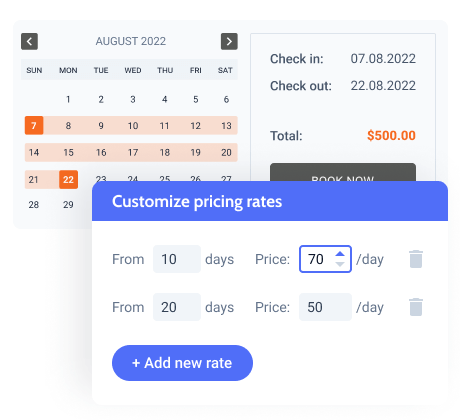Focus the price 70 per day field
Viewport: 460px width, 420px height.
point(325,259)
